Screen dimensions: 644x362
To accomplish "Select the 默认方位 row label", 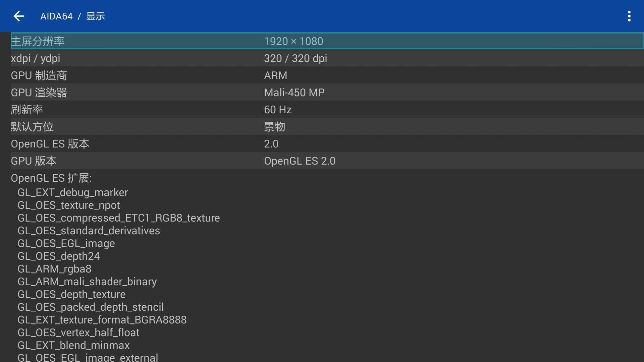I will [32, 127].
